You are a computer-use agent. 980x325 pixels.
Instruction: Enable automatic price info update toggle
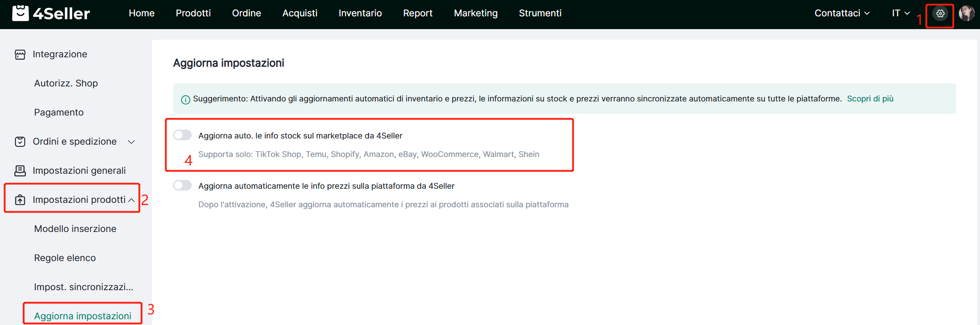click(182, 185)
